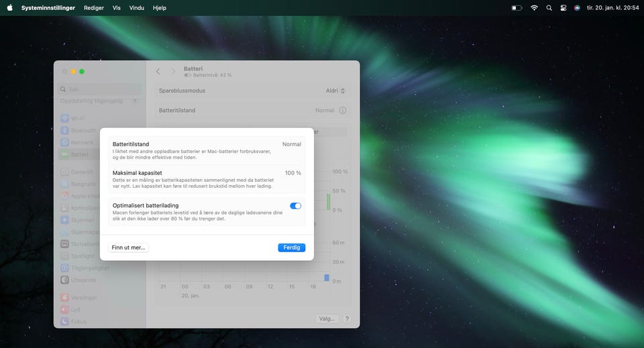This screenshot has height=348, width=644.
Task: Open the Rediger menu
Action: point(94,8)
